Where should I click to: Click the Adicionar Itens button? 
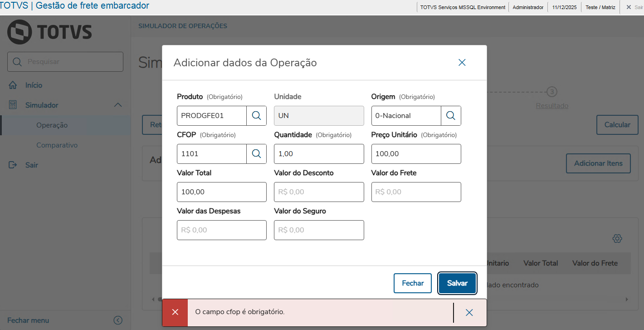point(598,163)
